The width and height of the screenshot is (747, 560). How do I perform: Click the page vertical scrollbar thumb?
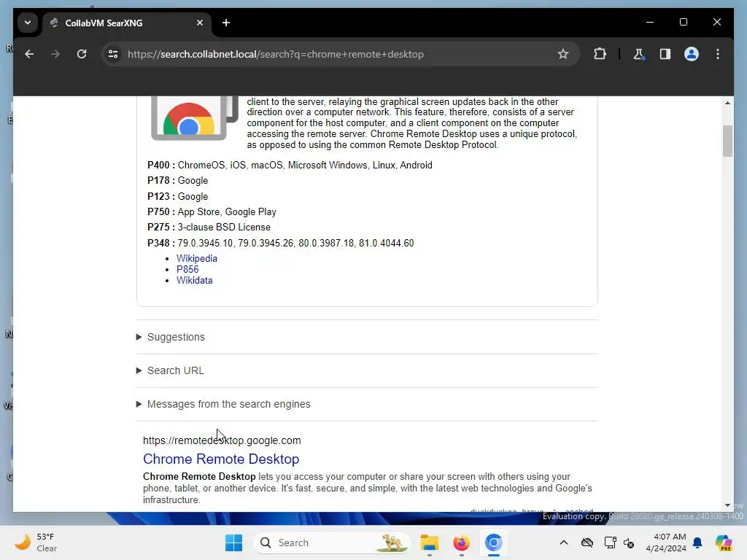[727, 141]
